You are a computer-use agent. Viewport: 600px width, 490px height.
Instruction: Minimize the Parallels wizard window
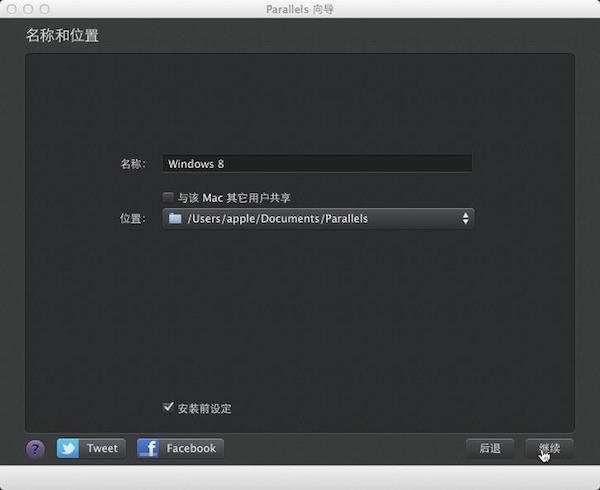(28, 9)
